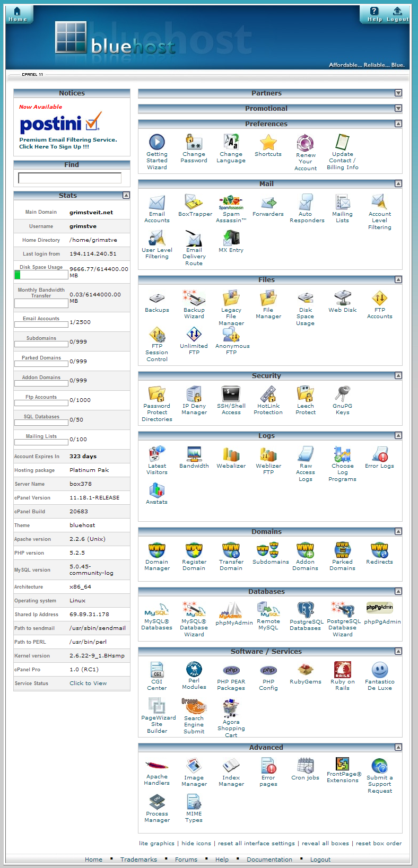Open Forwarders in Mail section
This screenshot has width=418, height=868.
pos(268,206)
